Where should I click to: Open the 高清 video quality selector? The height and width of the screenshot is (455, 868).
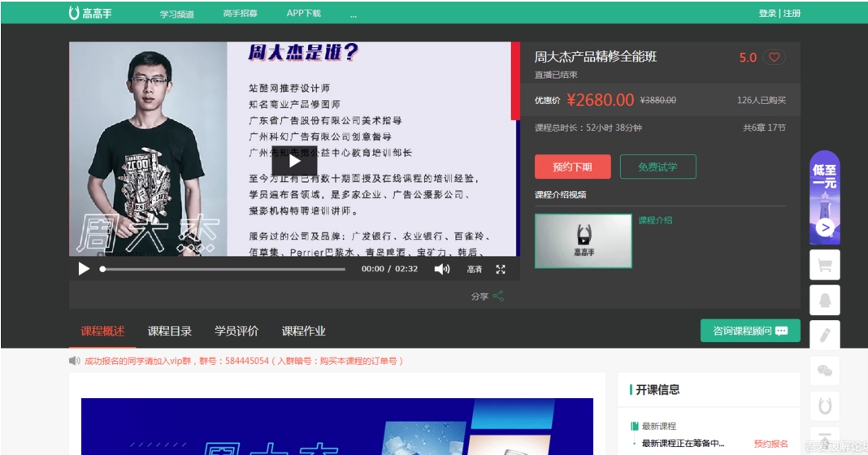click(x=475, y=269)
